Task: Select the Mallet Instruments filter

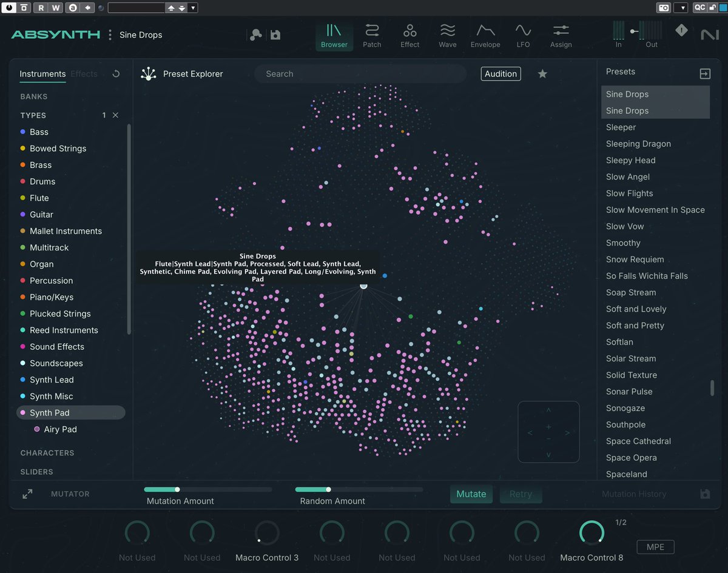Action: 66,231
